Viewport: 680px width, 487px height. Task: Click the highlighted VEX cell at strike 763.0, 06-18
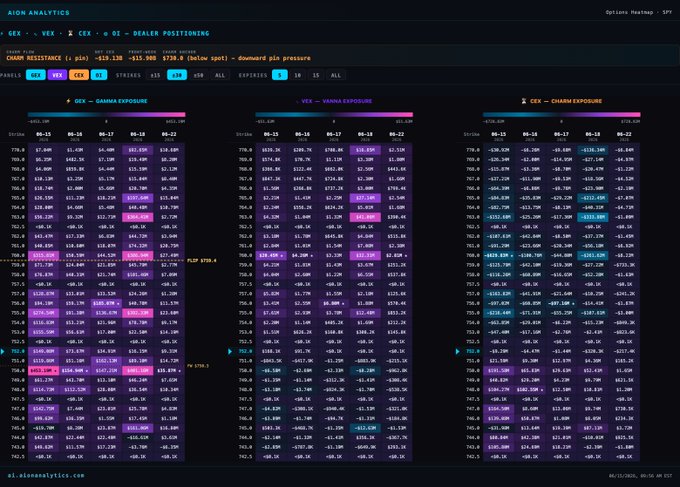tap(365, 217)
